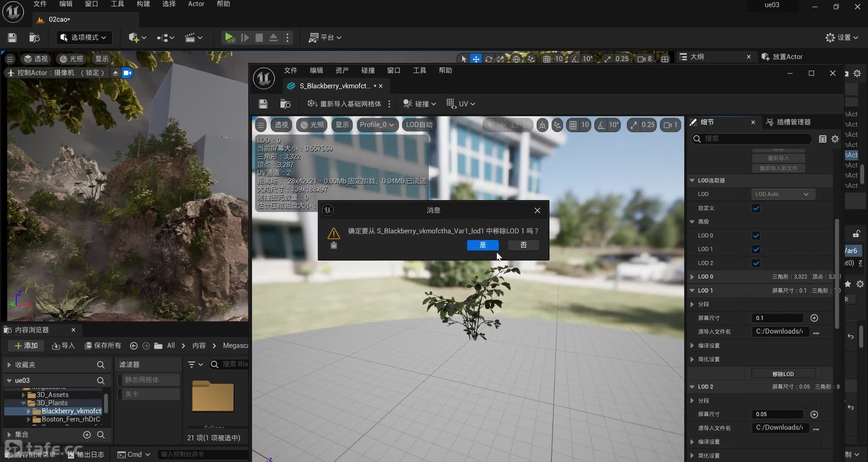Collapse the 高级 section
The height and width of the screenshot is (462, 868).
pyautogui.click(x=692, y=222)
